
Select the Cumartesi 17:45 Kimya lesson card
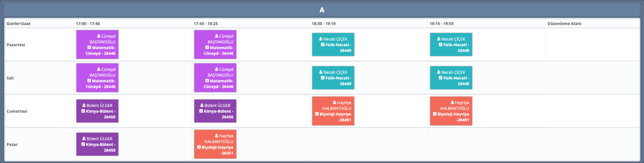[215, 111]
